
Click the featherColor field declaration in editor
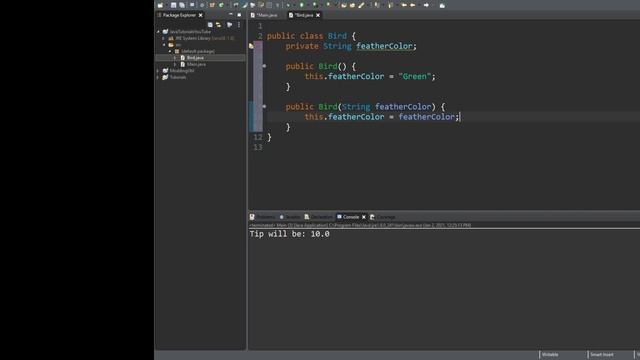click(384, 46)
